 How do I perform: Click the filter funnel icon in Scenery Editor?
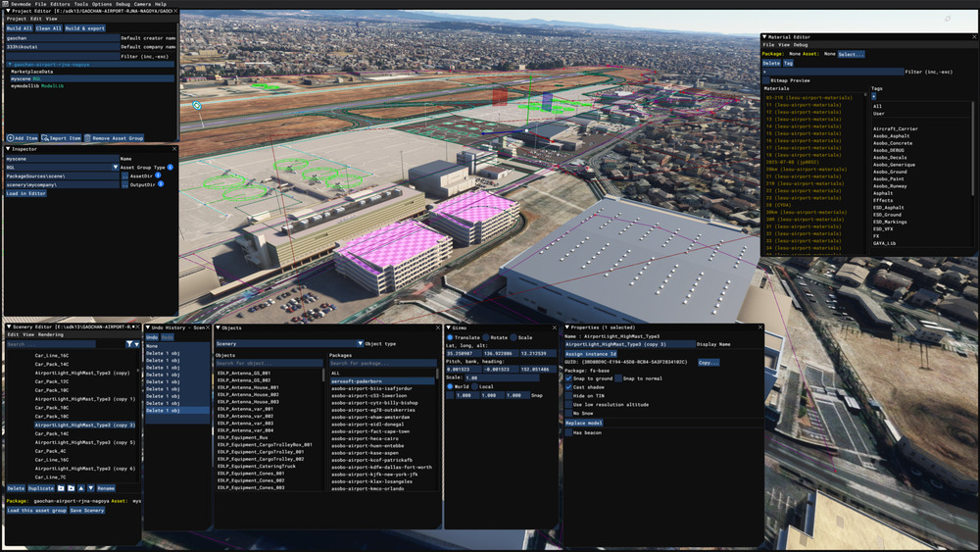[x=130, y=344]
